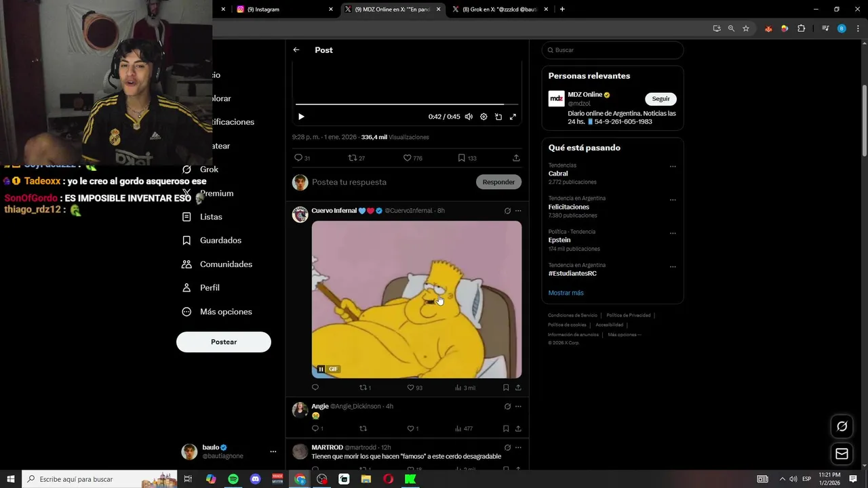Open more options for #EstudiantesRC trend

click(673, 266)
